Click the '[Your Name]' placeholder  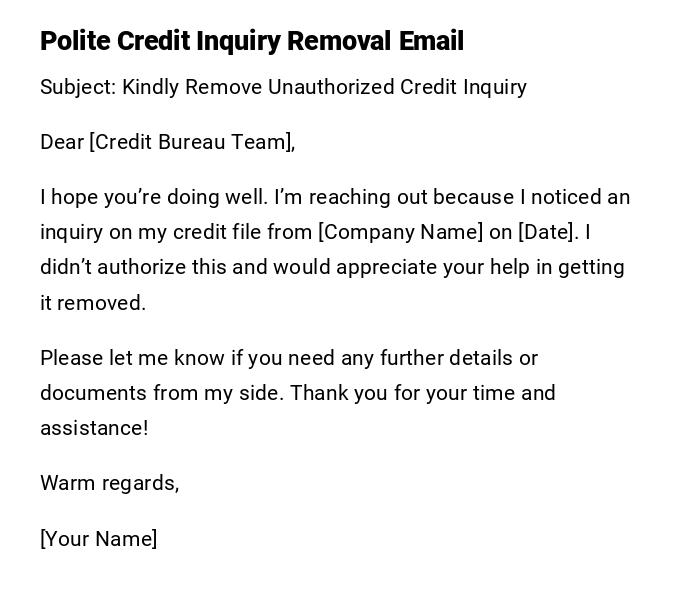pyautogui.click(x=99, y=539)
